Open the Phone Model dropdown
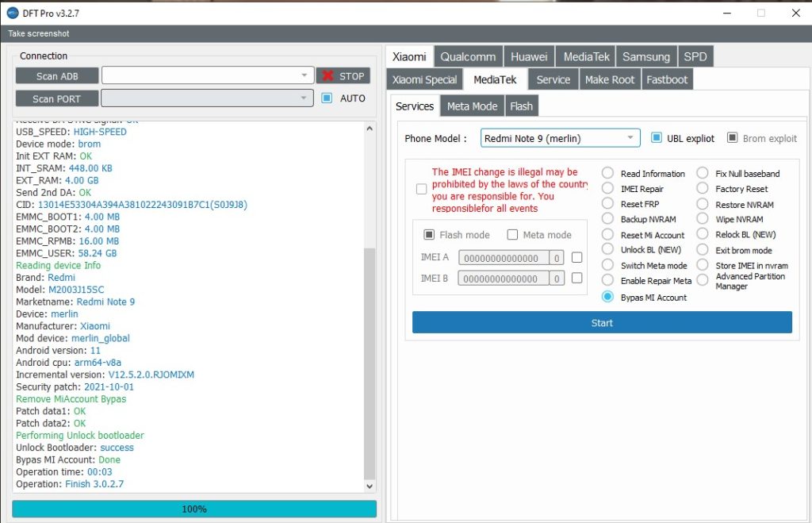 [561, 138]
